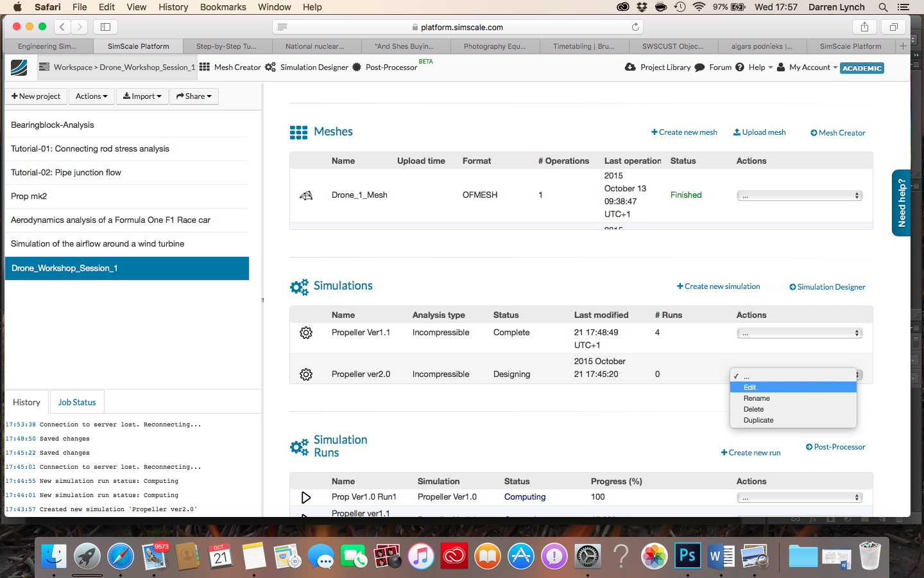Open the Actions dropdown for Propeller Ver1.1
924x578 pixels.
(800, 333)
